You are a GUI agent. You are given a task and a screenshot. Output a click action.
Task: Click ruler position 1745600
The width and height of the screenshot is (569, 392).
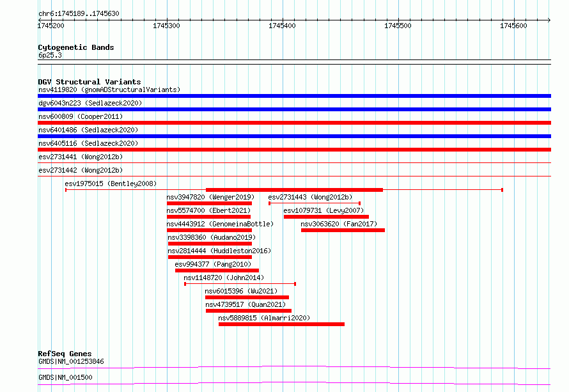[x=513, y=26]
